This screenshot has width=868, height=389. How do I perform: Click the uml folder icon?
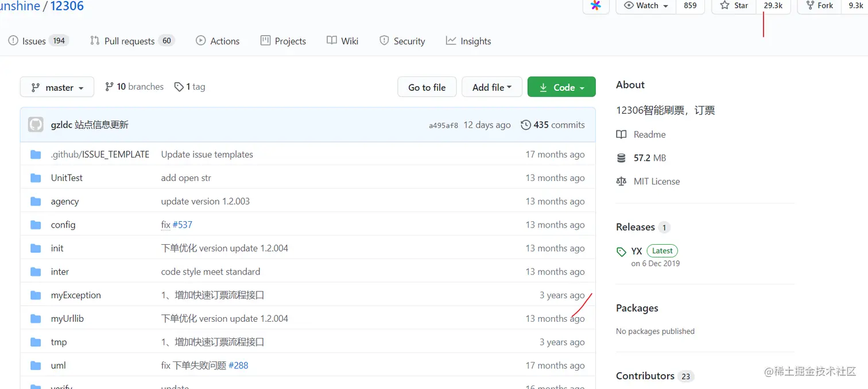point(36,365)
